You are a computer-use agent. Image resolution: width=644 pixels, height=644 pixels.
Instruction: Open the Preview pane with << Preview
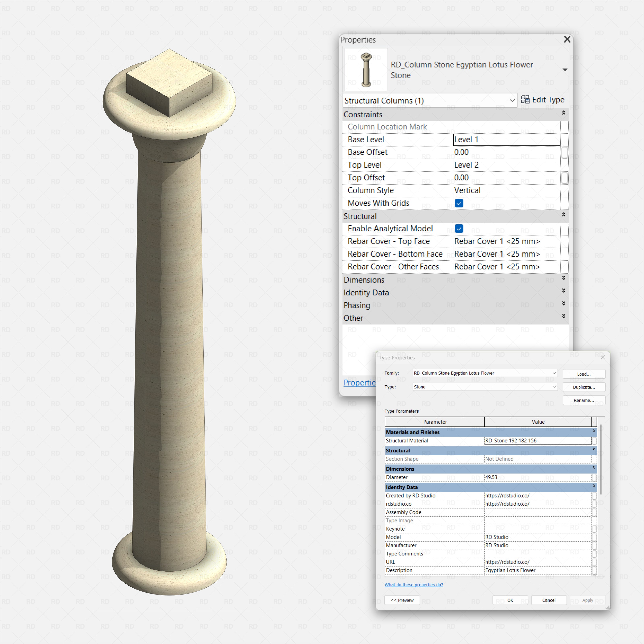click(402, 600)
